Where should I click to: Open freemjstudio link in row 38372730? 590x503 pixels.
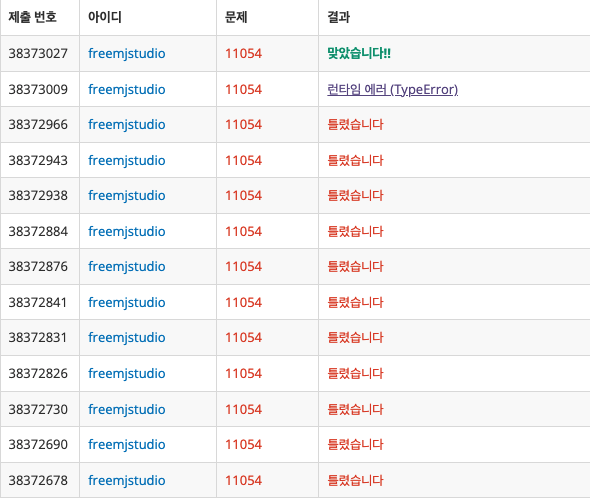click(x=126, y=410)
